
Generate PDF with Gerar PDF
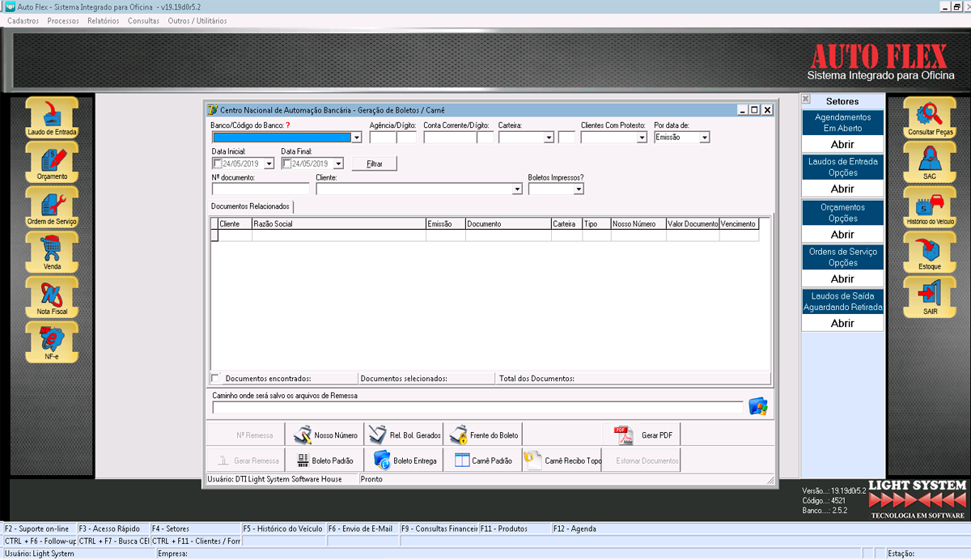642,435
